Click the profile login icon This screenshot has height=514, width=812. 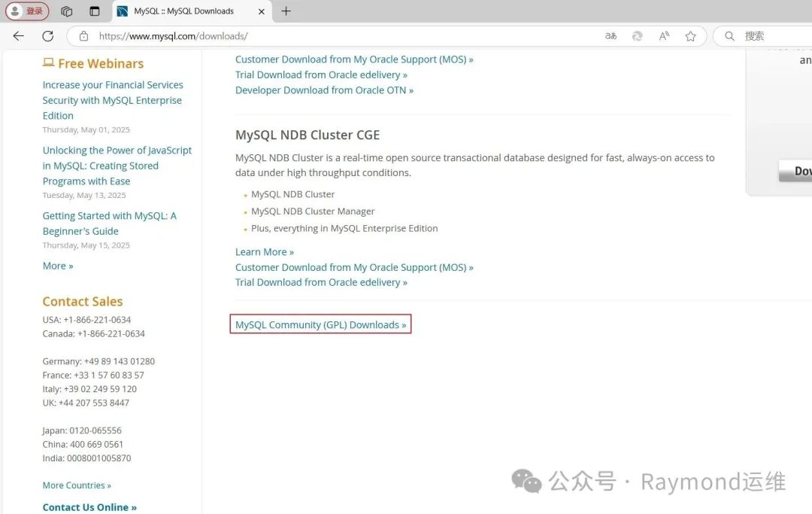coord(27,11)
